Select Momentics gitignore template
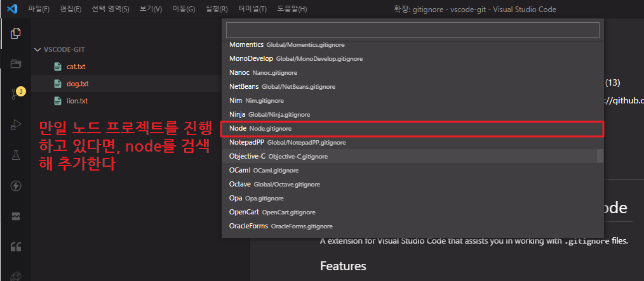This screenshot has height=281, width=644. click(412, 44)
